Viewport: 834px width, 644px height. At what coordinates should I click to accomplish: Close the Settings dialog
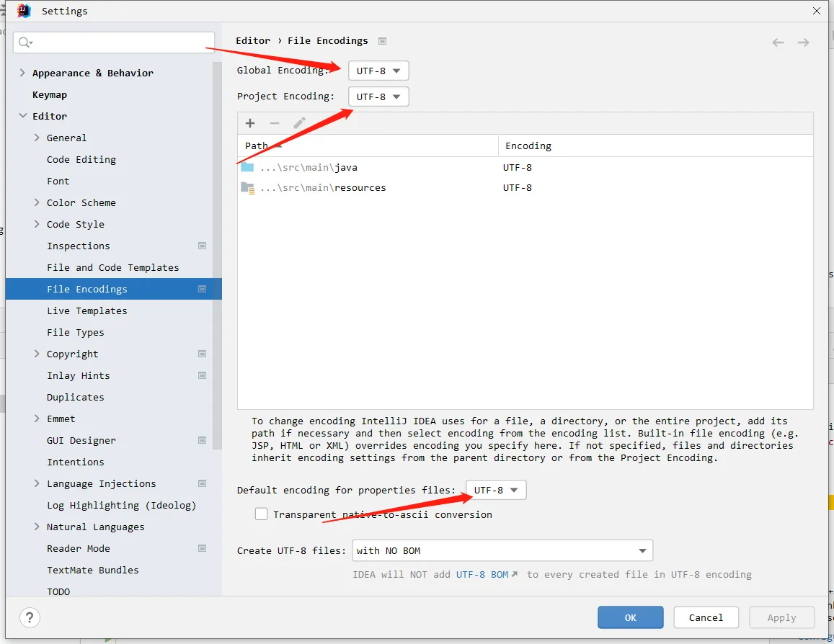tap(817, 11)
